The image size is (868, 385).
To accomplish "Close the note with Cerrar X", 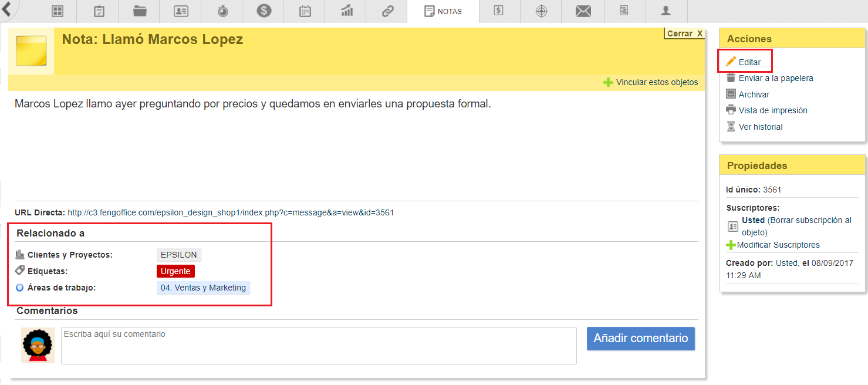I will point(684,33).
